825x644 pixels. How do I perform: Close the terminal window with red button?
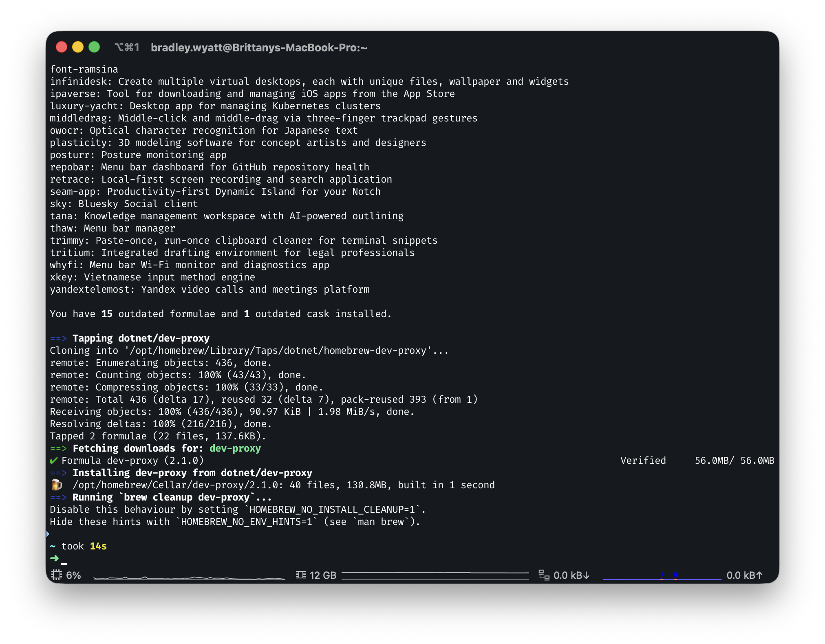click(62, 47)
